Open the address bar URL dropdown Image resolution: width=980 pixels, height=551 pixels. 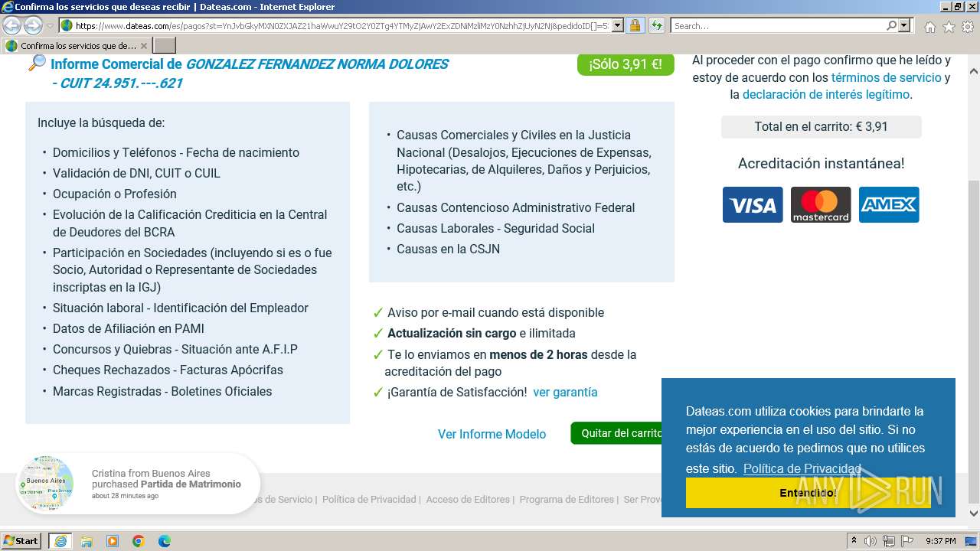coord(618,26)
